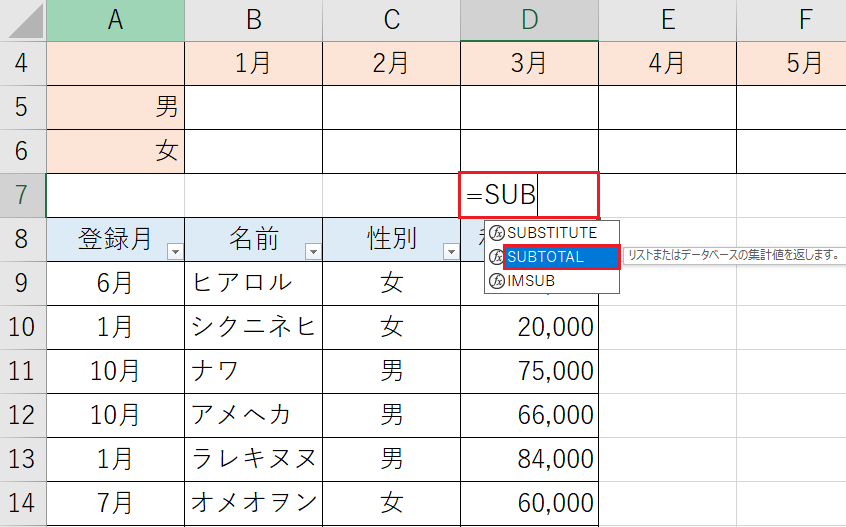846x527 pixels.
Task: Open the 登録月 filter dropdown
Action: (175, 252)
